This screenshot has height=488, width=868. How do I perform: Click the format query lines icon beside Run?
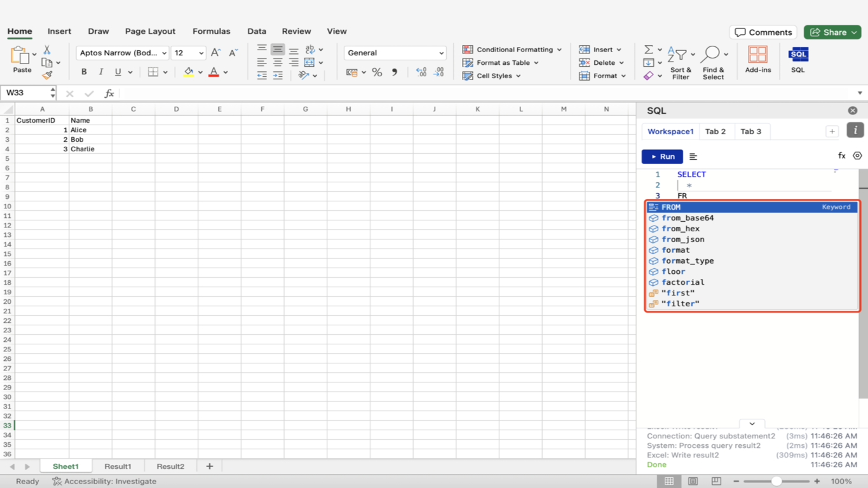click(x=693, y=156)
